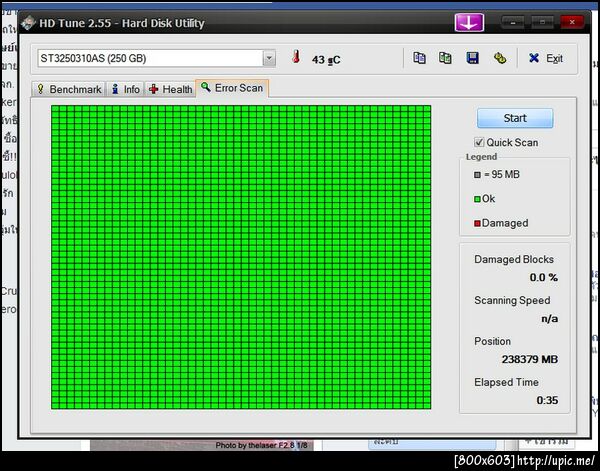Minimize the HD Tune window

(x=513, y=22)
